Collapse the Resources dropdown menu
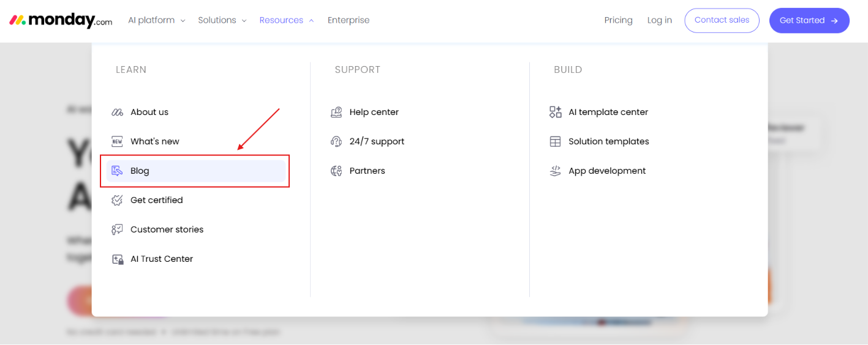This screenshot has height=345, width=868. (x=287, y=20)
